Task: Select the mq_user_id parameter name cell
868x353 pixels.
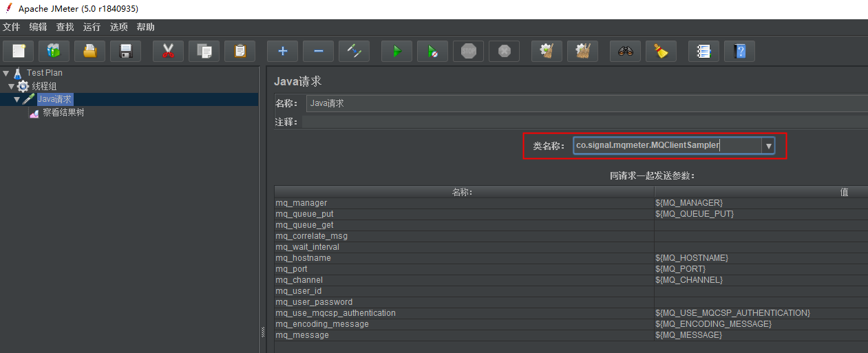Action: pyautogui.click(x=464, y=291)
